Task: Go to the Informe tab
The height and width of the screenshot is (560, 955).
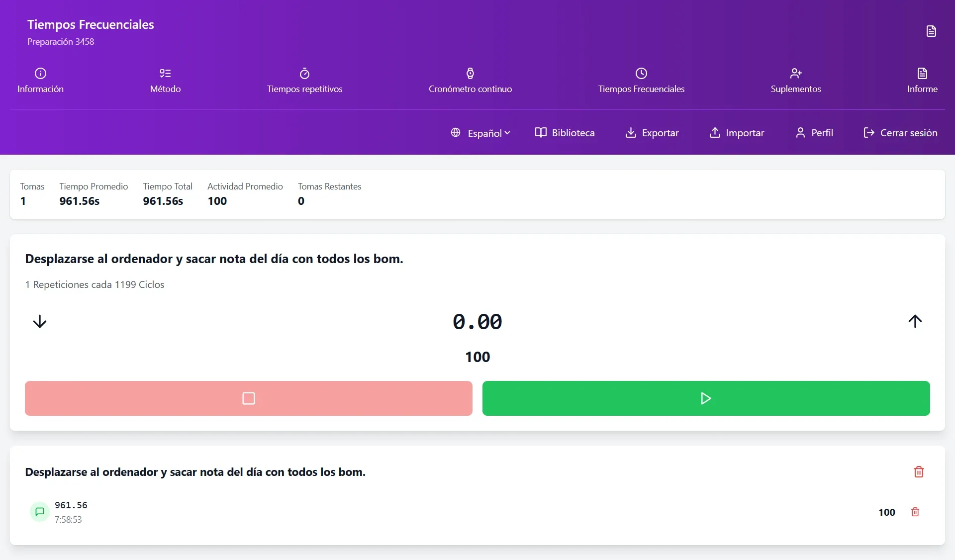Action: coord(922,81)
